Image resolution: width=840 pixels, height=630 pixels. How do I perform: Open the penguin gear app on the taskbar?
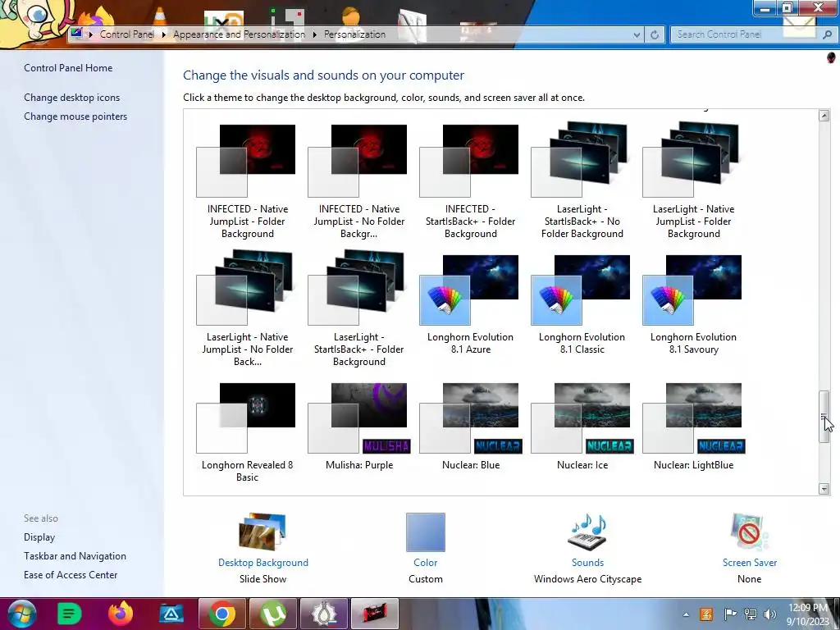[324, 614]
